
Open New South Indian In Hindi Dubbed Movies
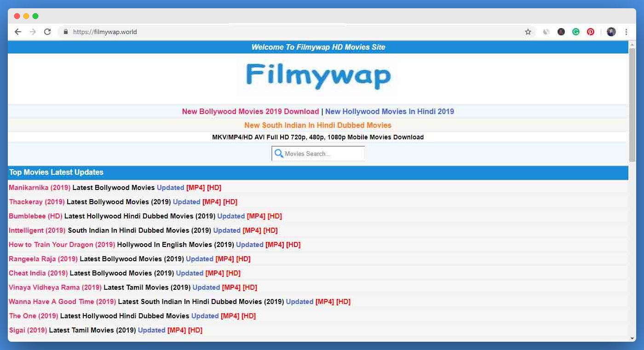pos(318,125)
